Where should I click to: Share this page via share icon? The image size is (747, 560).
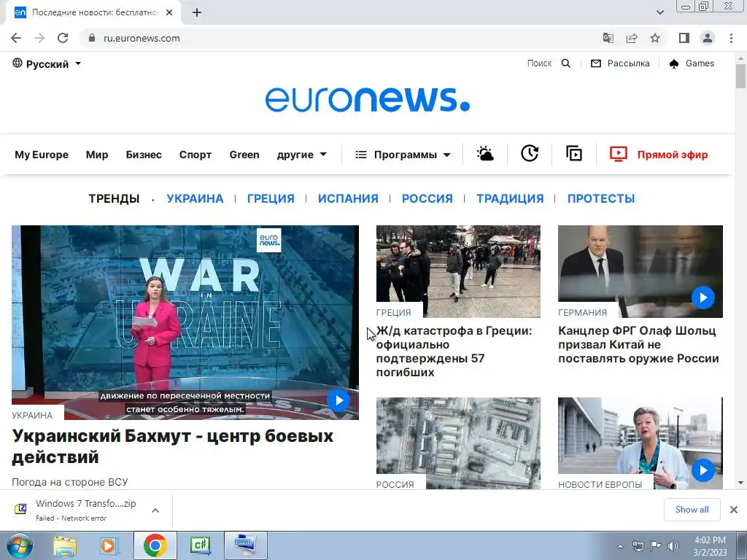tap(632, 38)
